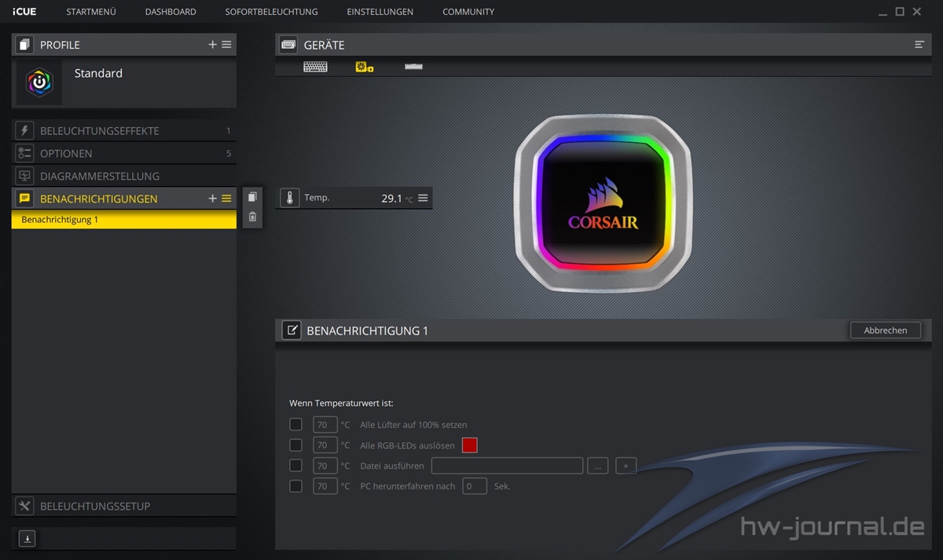Image resolution: width=943 pixels, height=560 pixels.
Task: Enable 'Alle Lüfter auf 100% setzen' checkbox
Action: click(295, 425)
